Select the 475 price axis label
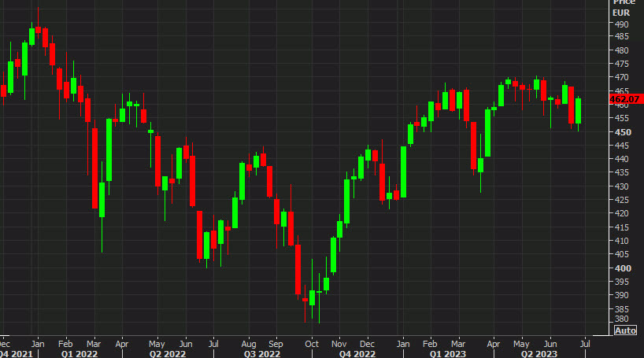Image resolution: width=644 pixels, height=358 pixels. coord(621,64)
